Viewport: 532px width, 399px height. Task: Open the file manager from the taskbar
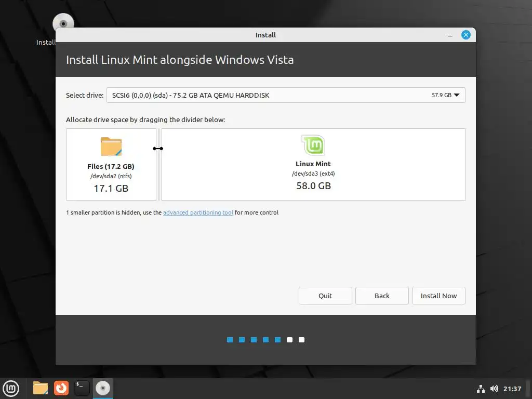click(41, 388)
